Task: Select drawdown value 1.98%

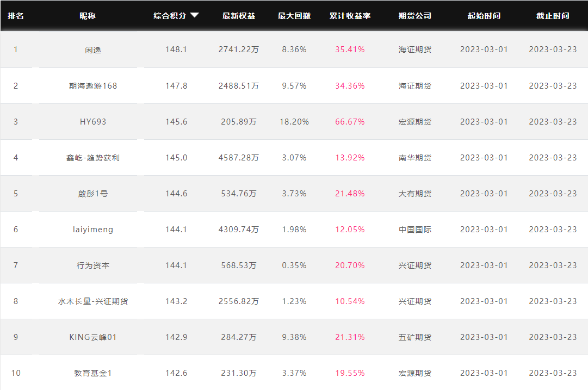Action: tap(294, 230)
